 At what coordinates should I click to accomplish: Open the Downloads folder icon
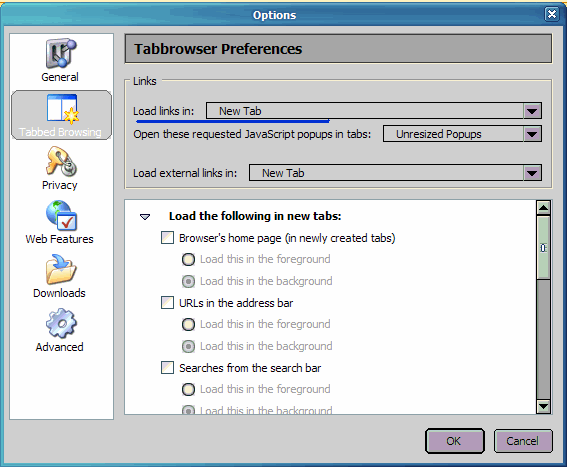point(61,269)
